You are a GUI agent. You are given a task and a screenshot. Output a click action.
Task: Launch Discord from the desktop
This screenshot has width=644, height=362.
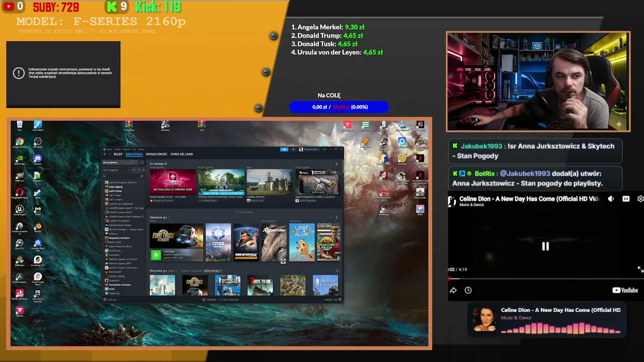point(38,159)
